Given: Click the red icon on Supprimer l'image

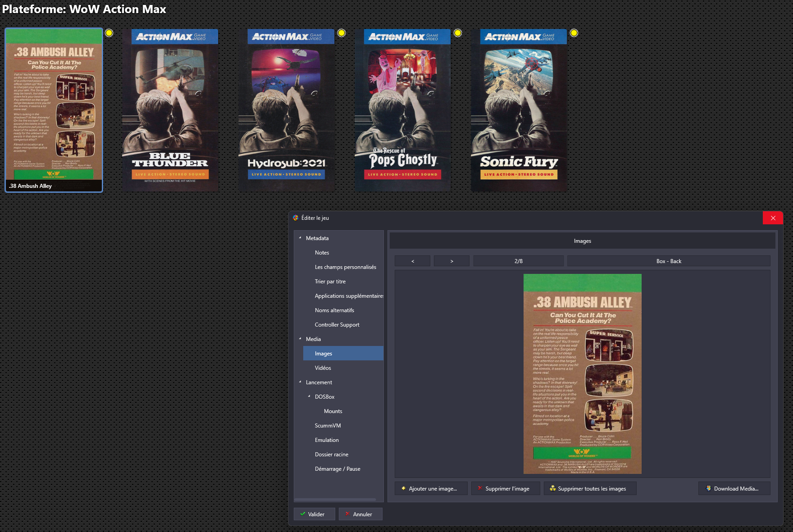Looking at the screenshot, I should (x=480, y=488).
